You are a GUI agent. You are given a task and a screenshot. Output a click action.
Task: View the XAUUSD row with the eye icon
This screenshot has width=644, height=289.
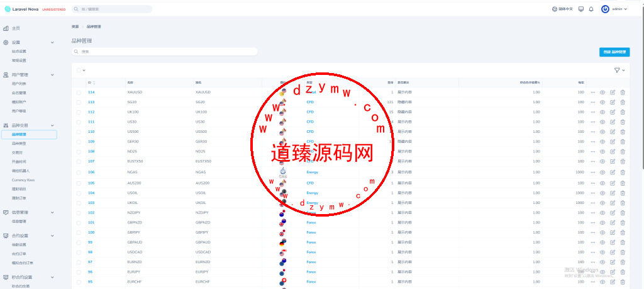tap(602, 92)
